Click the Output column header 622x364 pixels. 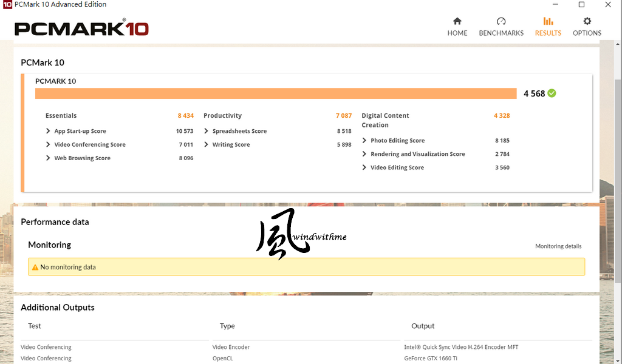423,326
